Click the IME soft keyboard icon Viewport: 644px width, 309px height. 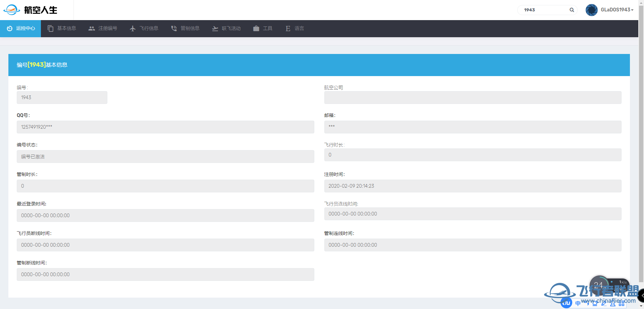click(595, 304)
